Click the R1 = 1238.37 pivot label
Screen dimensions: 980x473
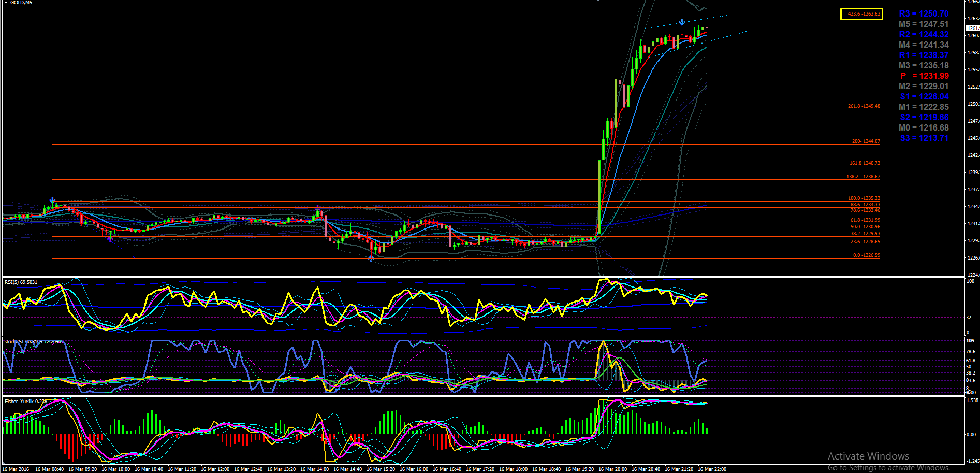924,55
